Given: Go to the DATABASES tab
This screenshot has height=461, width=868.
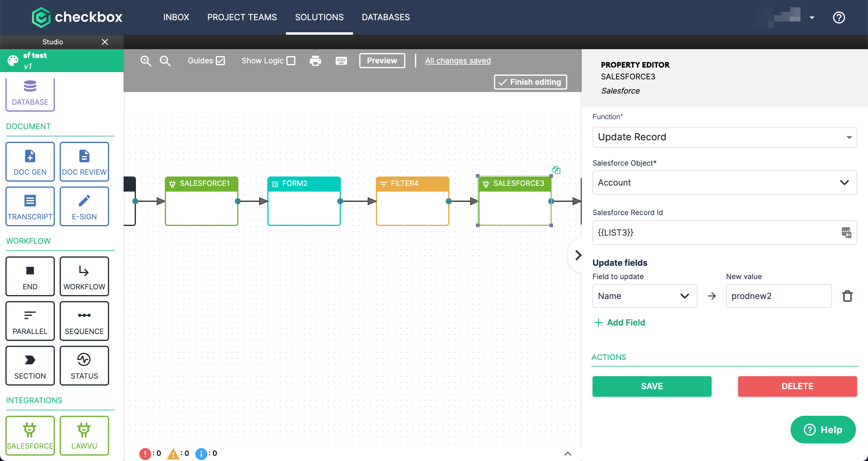Looking at the screenshot, I should [385, 17].
